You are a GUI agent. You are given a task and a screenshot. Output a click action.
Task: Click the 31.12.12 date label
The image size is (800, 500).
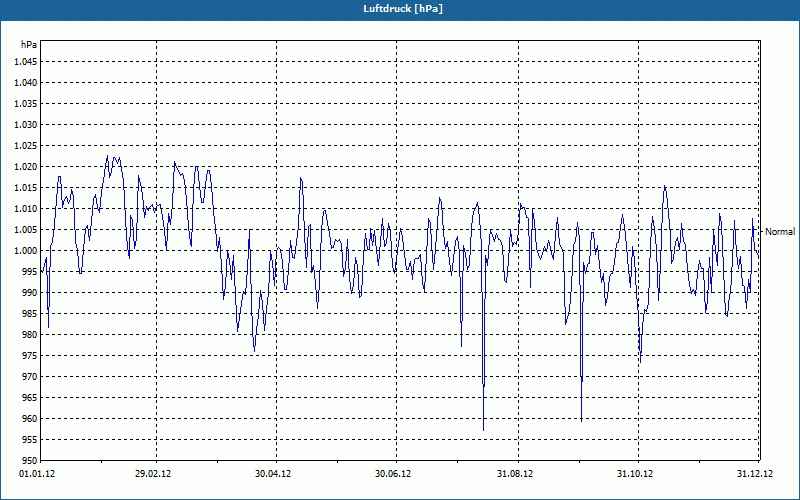point(755,474)
